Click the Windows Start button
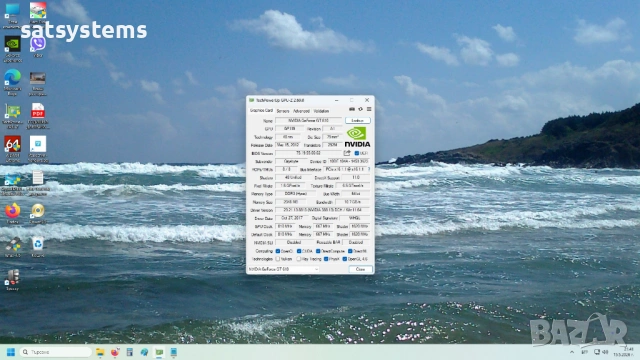 (11, 352)
